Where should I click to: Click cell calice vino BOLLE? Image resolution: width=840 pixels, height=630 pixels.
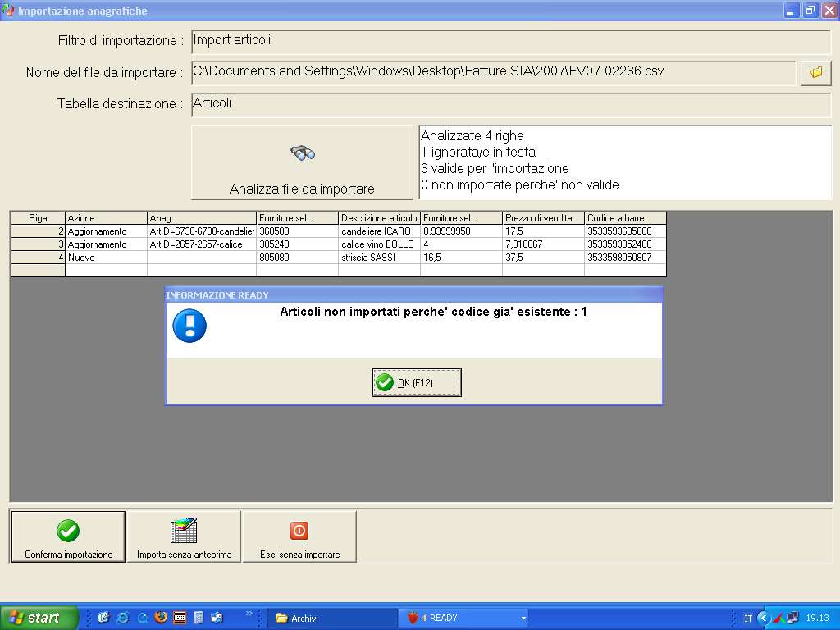[379, 244]
